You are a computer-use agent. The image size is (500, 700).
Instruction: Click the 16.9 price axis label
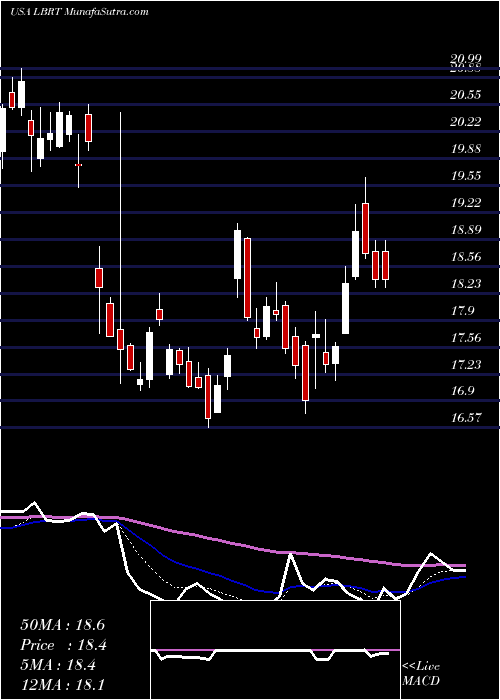[x=463, y=392]
